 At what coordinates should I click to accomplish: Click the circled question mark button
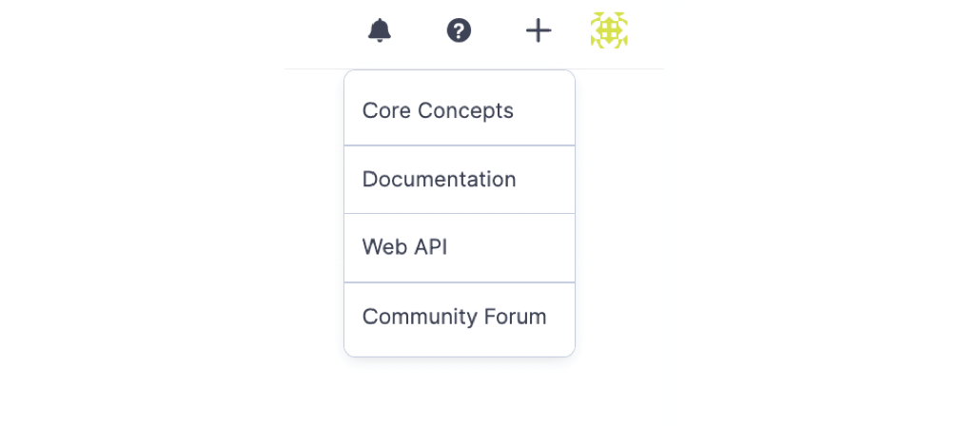point(459,30)
